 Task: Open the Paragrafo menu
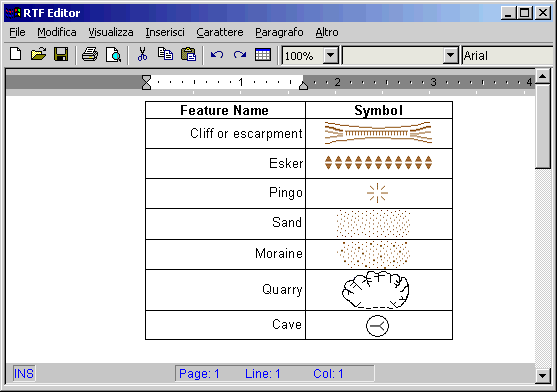[x=279, y=32]
